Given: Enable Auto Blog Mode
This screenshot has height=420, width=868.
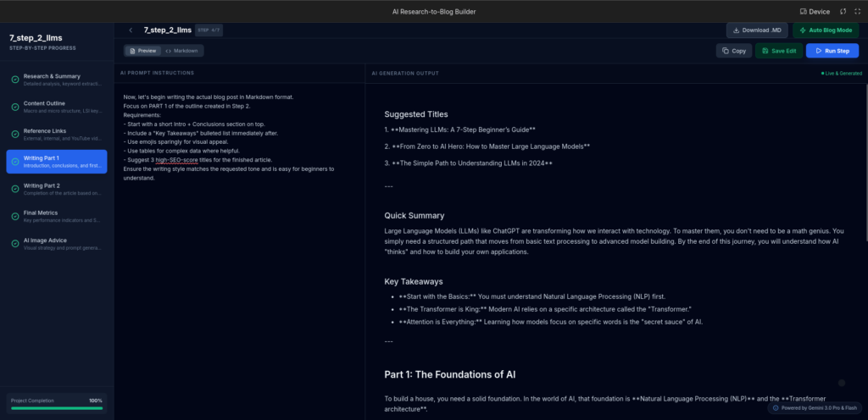Looking at the screenshot, I should point(826,30).
